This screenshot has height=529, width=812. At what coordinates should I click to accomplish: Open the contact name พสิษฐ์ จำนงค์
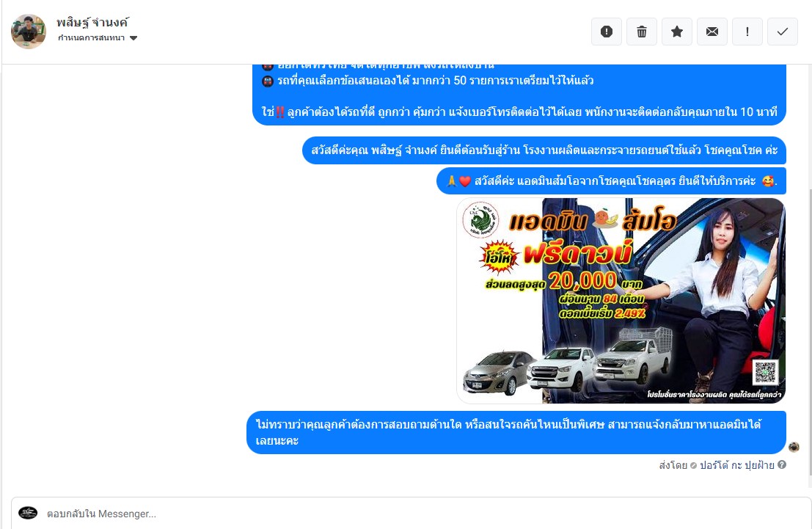[92, 22]
